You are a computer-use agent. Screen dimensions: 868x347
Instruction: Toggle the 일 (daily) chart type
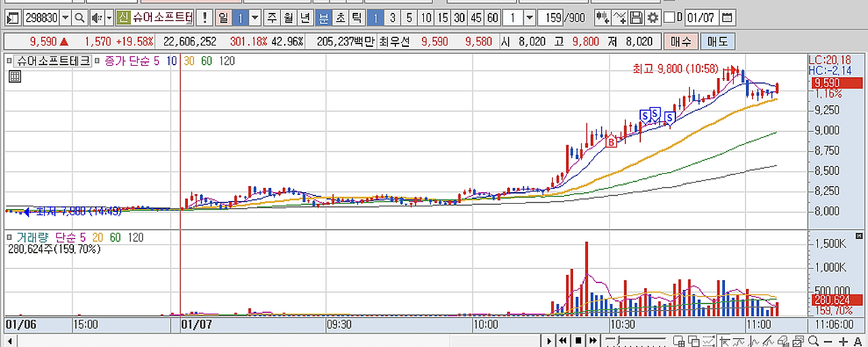[x=223, y=18]
